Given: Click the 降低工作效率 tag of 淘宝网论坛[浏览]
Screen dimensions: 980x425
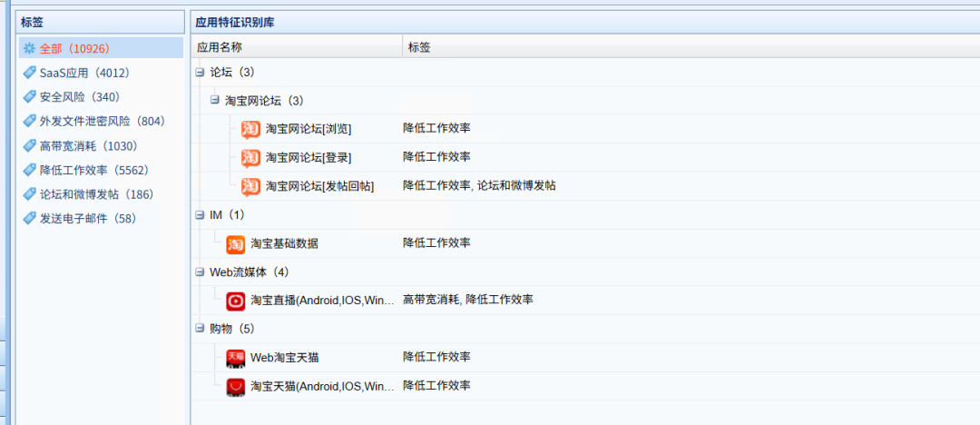Looking at the screenshot, I should 436,128.
